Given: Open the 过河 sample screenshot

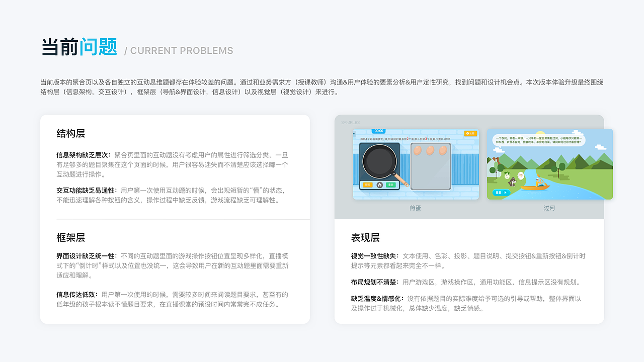Looking at the screenshot, I should click(x=550, y=164).
